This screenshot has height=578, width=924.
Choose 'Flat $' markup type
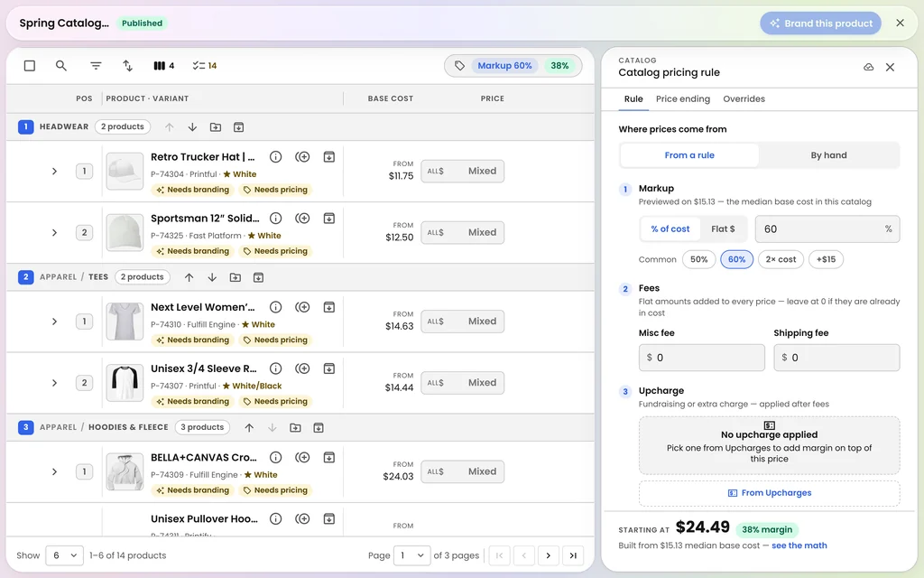723,228
